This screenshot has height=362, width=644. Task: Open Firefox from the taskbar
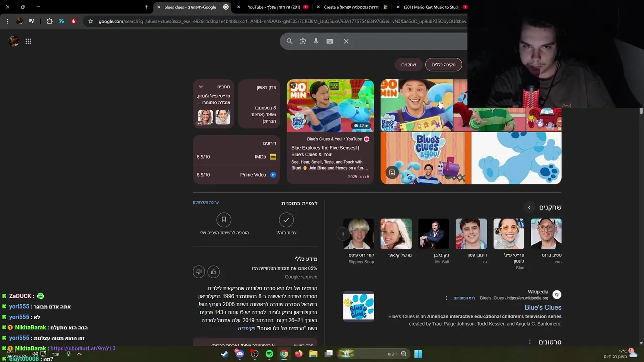click(299, 354)
